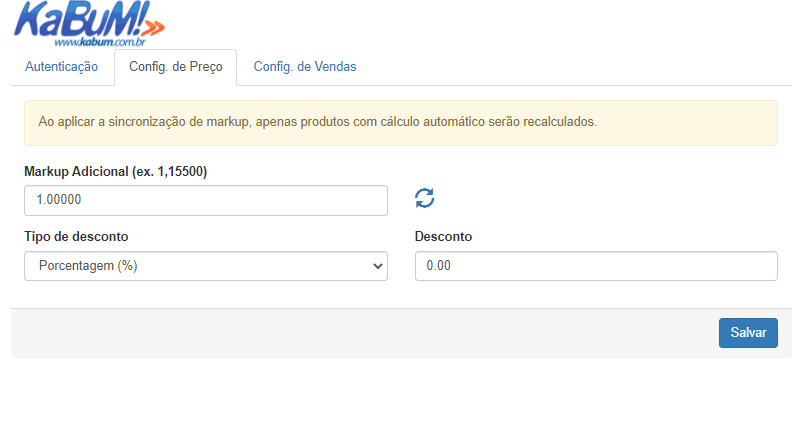The image size is (800, 428).
Task: Click the chevron arrow of discount type select
Action: click(378, 266)
